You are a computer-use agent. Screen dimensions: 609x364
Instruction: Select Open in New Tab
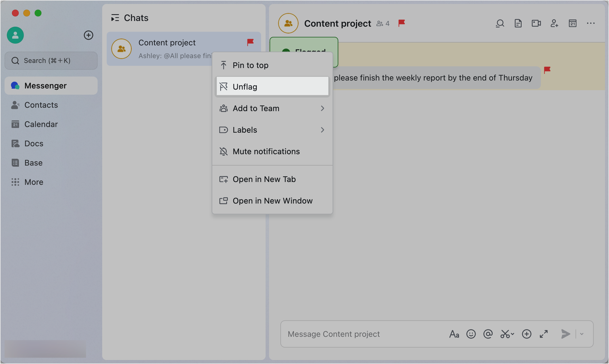click(264, 179)
